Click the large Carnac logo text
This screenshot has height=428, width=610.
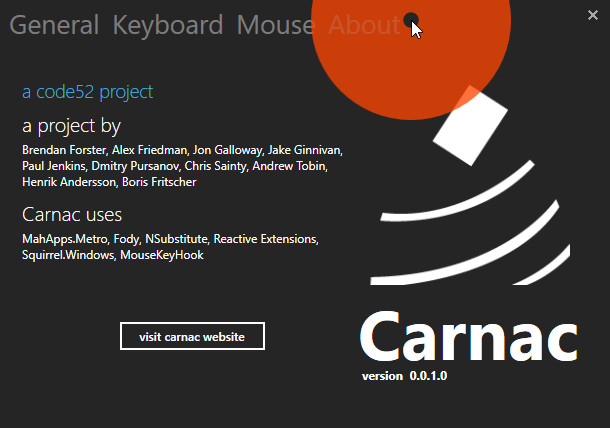tap(469, 337)
